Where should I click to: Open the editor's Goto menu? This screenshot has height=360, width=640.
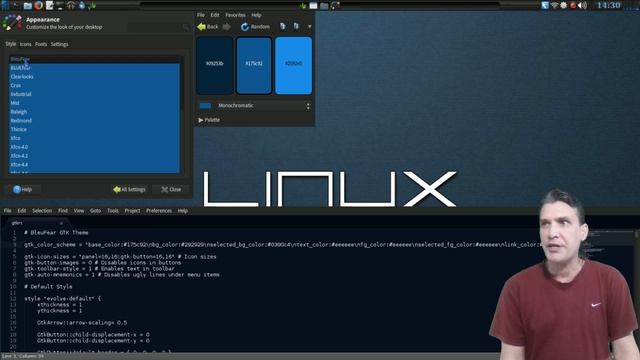96,211
